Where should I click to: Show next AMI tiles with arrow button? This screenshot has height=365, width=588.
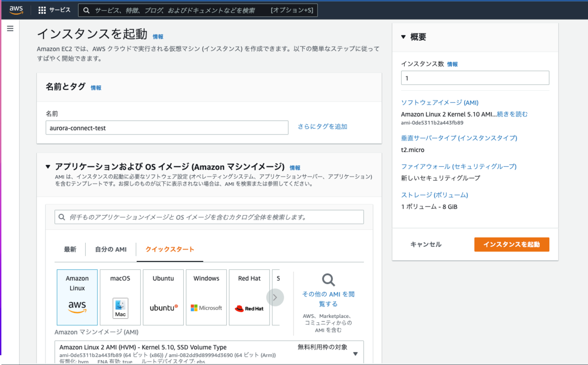(275, 297)
